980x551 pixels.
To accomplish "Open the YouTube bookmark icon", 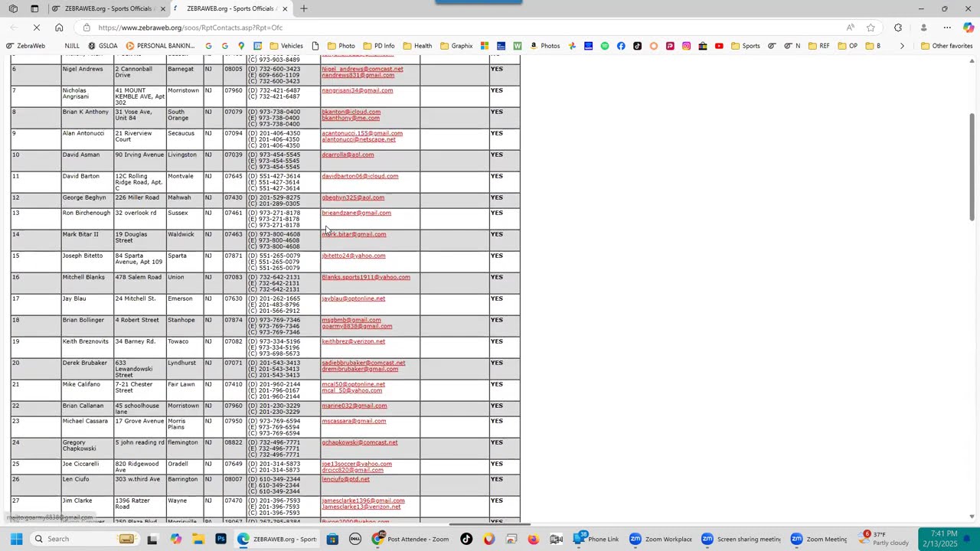I will 719,46.
